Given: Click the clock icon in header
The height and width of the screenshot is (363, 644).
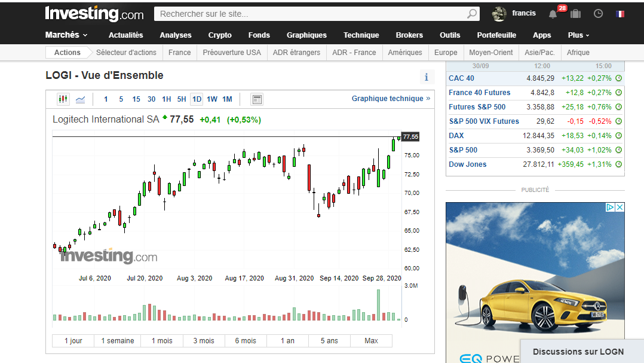Looking at the screenshot, I should point(599,14).
